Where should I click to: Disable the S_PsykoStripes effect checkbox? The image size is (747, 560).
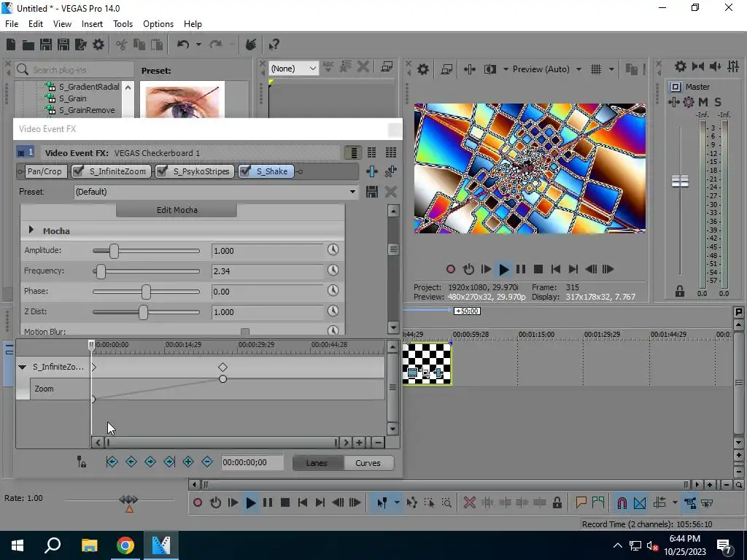[162, 171]
